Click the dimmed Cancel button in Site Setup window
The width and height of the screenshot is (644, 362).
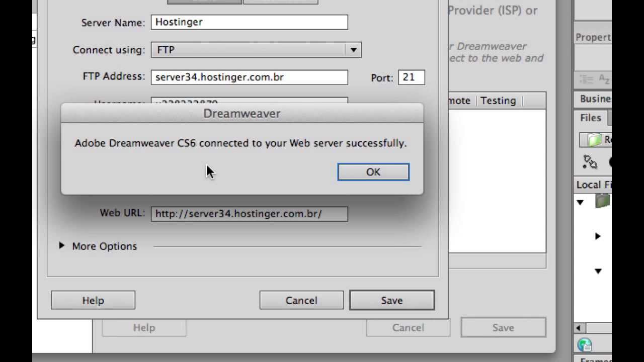pos(408,327)
